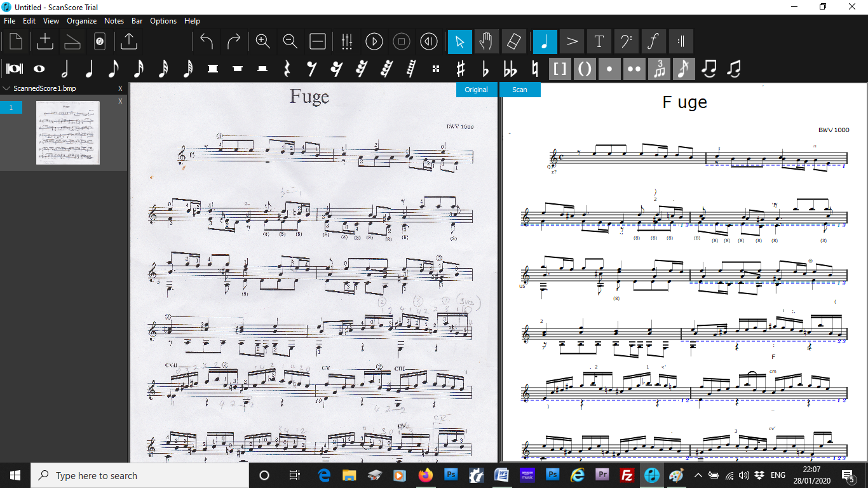
Task: Select the sixty-fourth note
Action: [188, 69]
